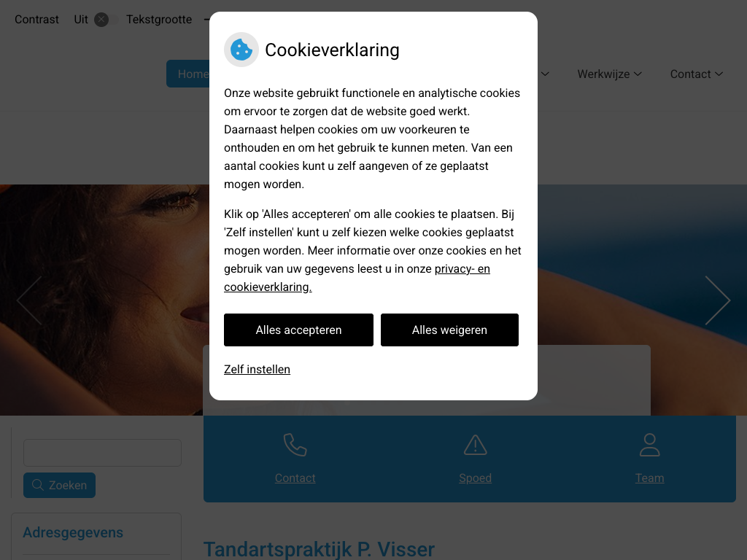This screenshot has height=560, width=747.
Task: Open the Team quick link
Action: pos(649,478)
